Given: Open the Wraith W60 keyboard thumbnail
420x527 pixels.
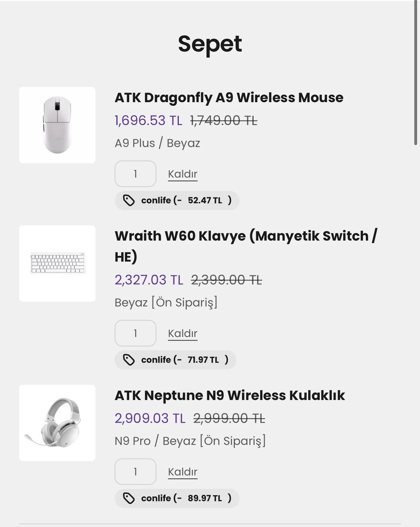Looking at the screenshot, I should point(57,263).
